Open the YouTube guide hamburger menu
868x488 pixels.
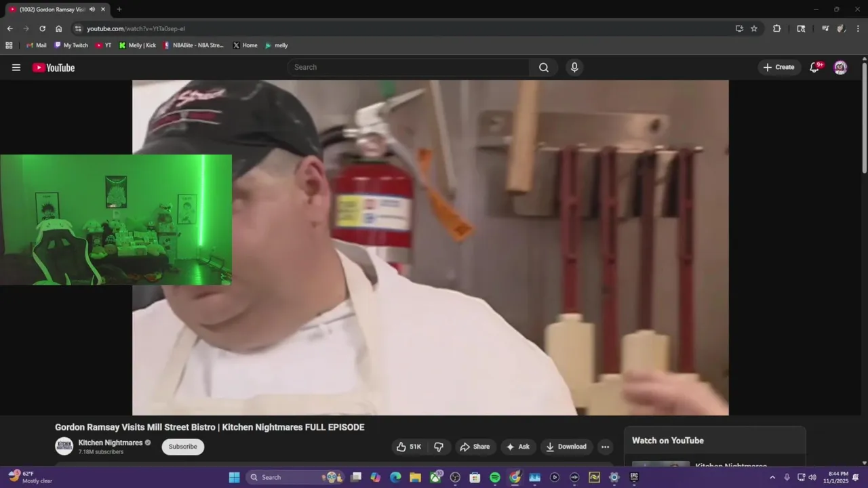(x=16, y=67)
